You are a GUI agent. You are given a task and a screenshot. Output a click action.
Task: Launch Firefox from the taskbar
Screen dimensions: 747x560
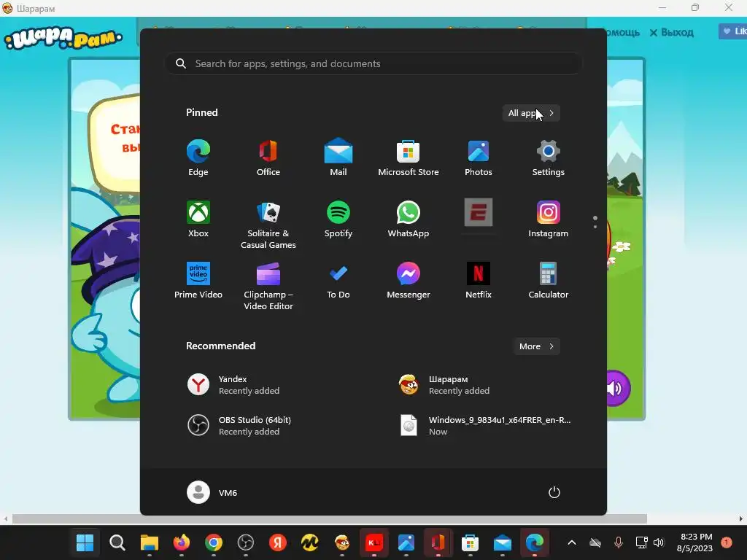[x=181, y=542]
